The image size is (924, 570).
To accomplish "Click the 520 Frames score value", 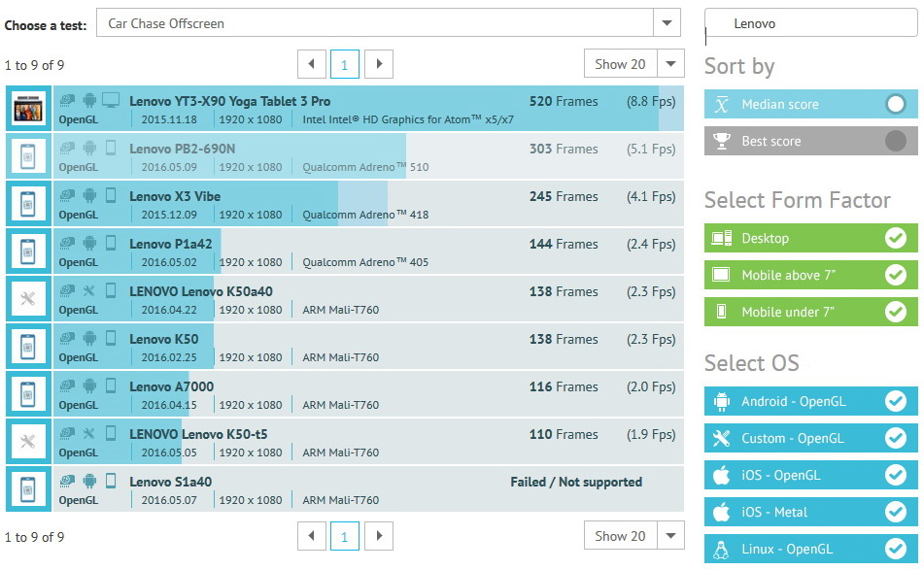I will pos(564,101).
